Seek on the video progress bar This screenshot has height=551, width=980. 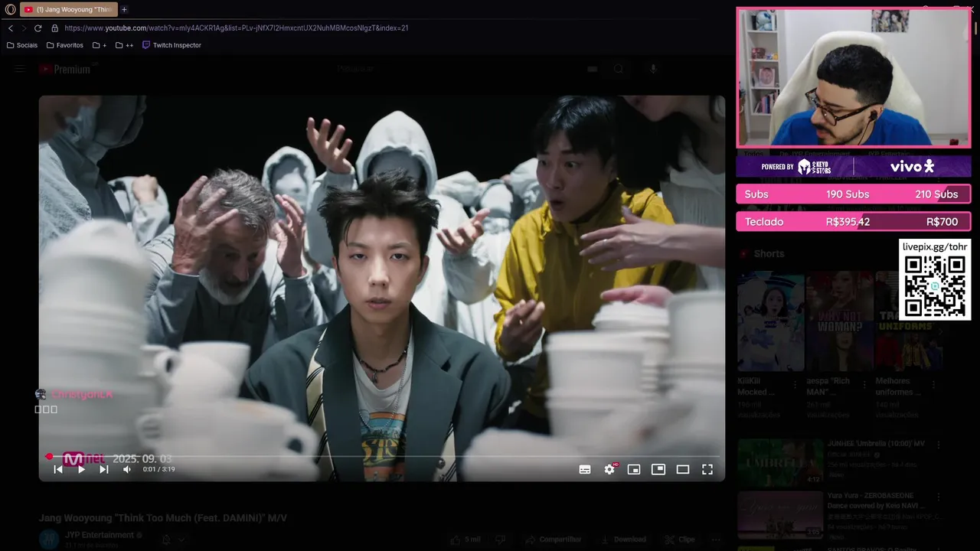click(382, 457)
